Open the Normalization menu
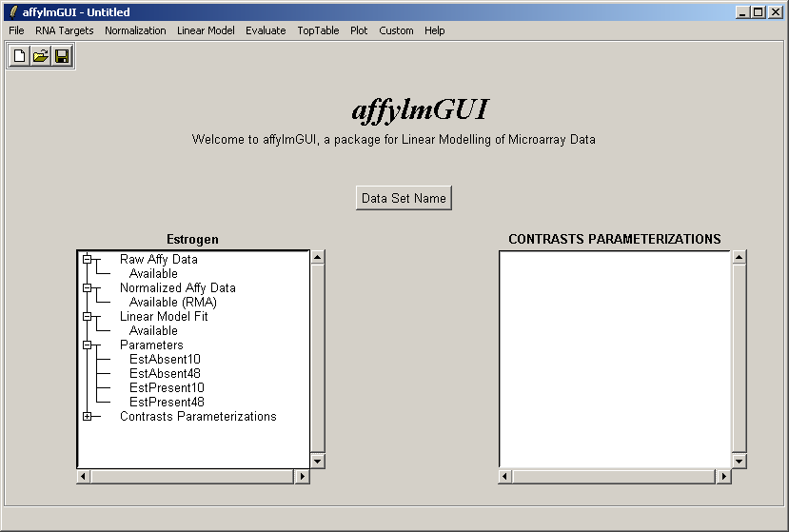This screenshot has height=532, width=789. pyautogui.click(x=135, y=30)
